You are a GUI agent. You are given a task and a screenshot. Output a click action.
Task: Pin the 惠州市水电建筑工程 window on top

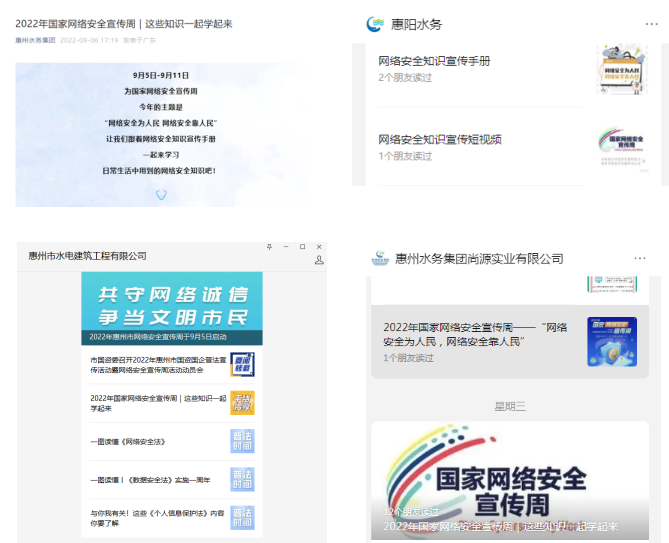(269, 246)
